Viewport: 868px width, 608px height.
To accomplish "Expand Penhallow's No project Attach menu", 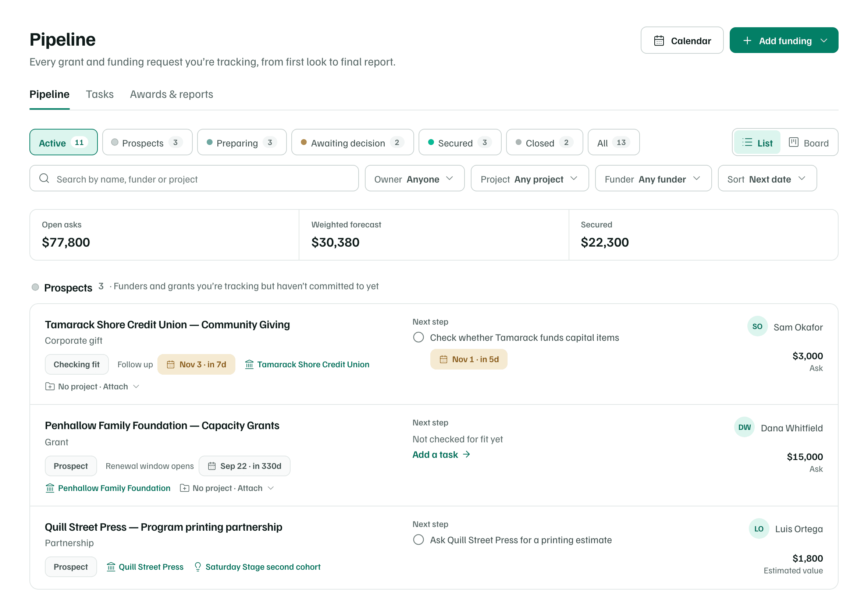I will 227,488.
